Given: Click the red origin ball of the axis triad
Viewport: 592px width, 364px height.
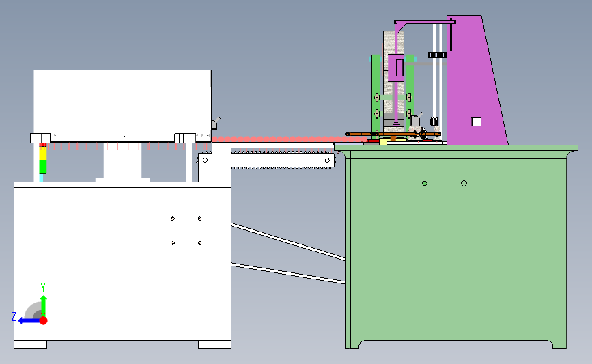Looking at the screenshot, I should click(44, 320).
